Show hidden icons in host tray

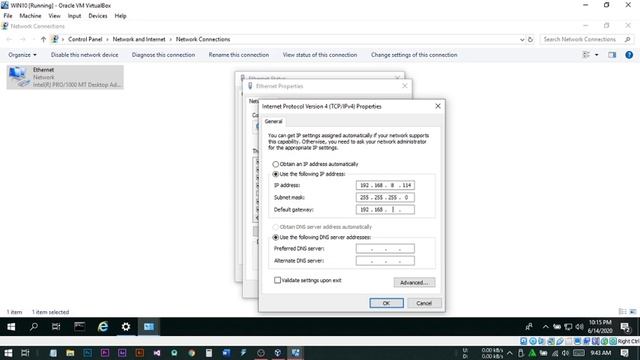click(x=509, y=353)
